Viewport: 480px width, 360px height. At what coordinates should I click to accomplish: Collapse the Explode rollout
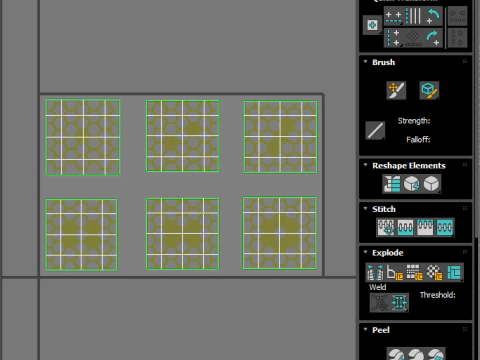click(365, 252)
